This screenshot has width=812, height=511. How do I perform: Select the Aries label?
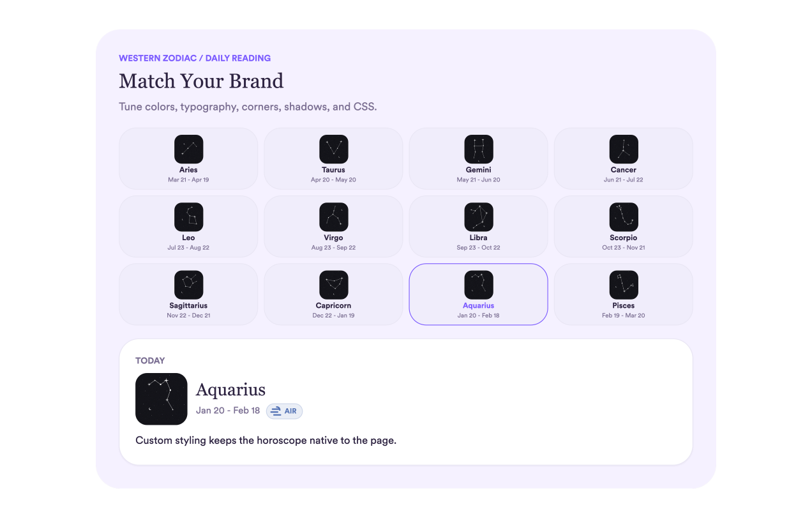click(x=188, y=170)
